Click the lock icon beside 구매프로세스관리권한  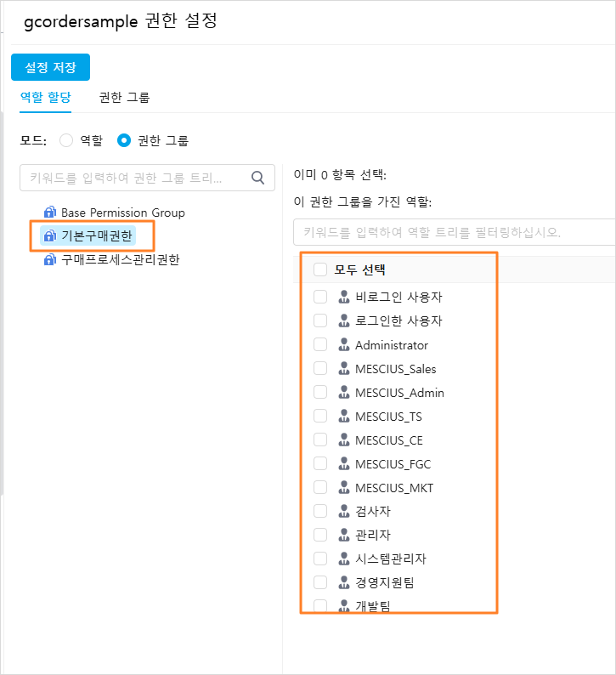(50, 259)
